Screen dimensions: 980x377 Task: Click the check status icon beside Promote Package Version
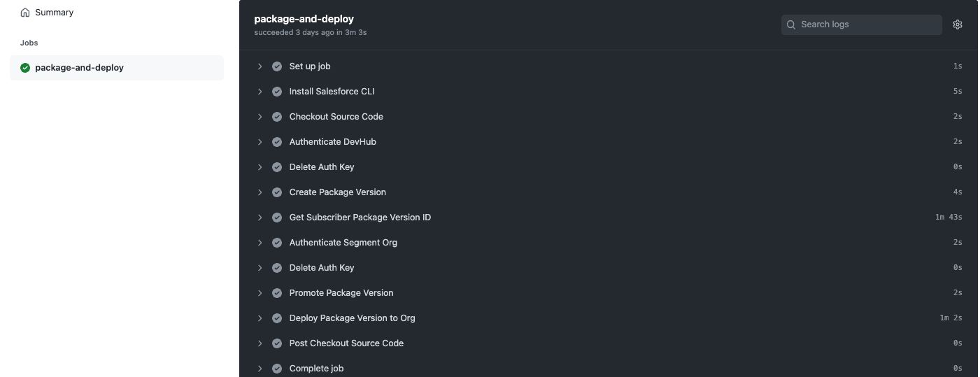pyautogui.click(x=277, y=293)
